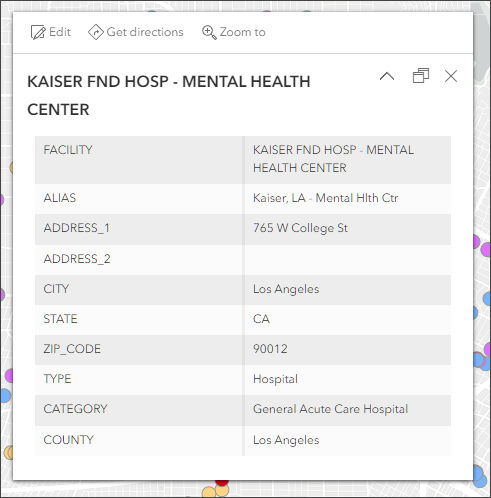This screenshot has height=498, width=491.
Task: Click the Edit pencil icon
Action: tap(38, 32)
